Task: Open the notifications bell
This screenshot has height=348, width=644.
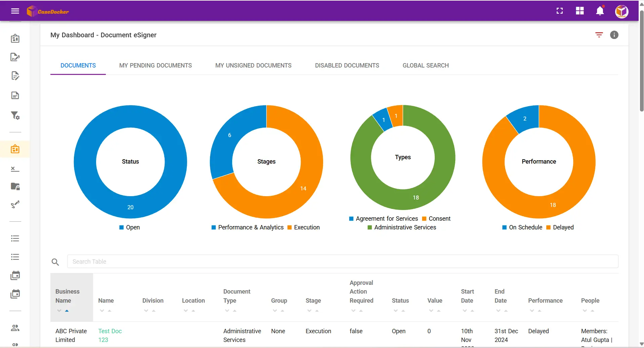Action: [600, 11]
